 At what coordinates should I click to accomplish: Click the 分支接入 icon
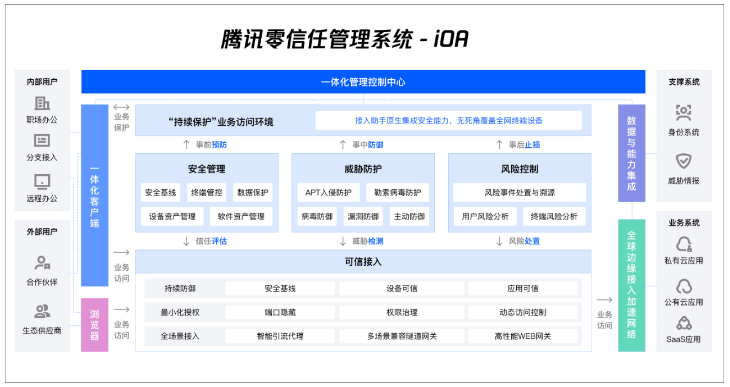[42, 140]
